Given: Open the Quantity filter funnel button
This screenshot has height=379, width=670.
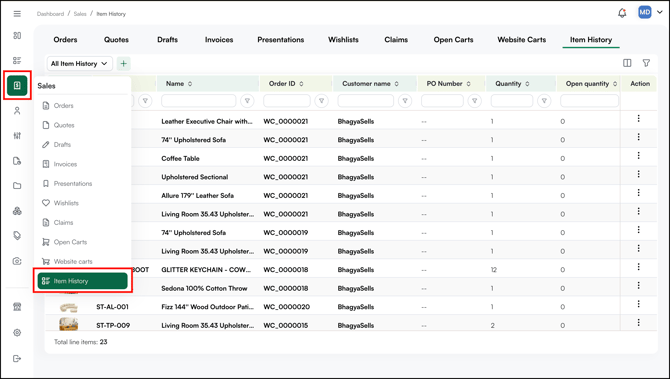Looking at the screenshot, I should [x=544, y=101].
